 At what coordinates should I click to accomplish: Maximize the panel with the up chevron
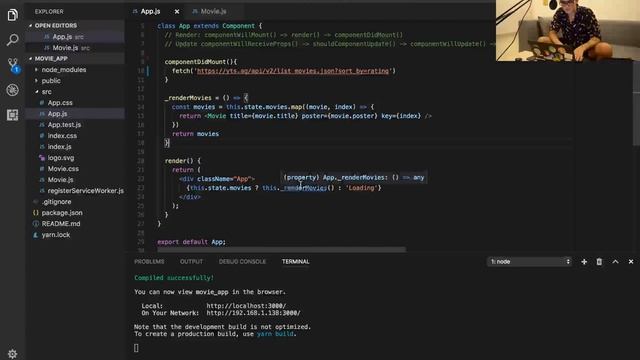[615, 262]
